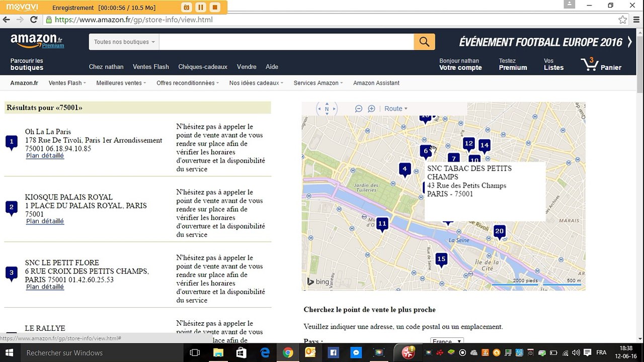Select Amazon.fr in the sub-navigation
Viewport: 644px width, 362px height.
click(24, 83)
